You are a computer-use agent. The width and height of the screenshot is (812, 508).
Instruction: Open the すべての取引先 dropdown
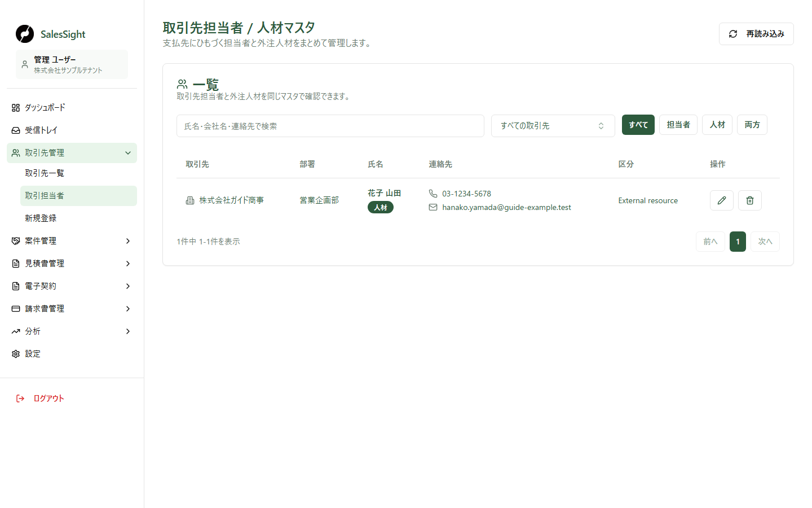(x=553, y=126)
